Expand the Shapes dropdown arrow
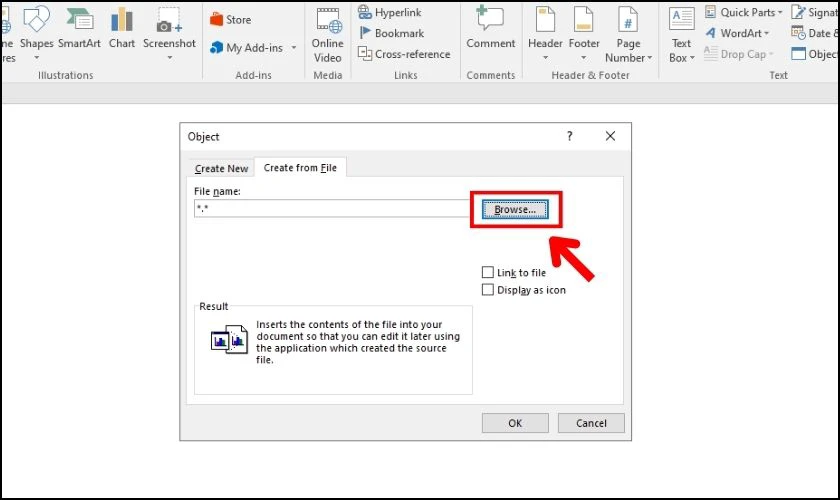840x500 pixels. coord(36,58)
